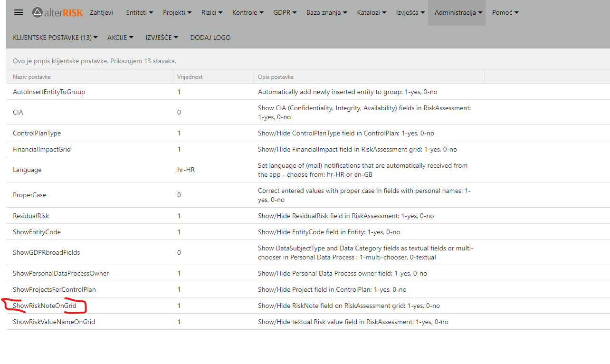Click the description of ControlPlanType setting
Viewport: 610px width, 364px height.
[346, 133]
